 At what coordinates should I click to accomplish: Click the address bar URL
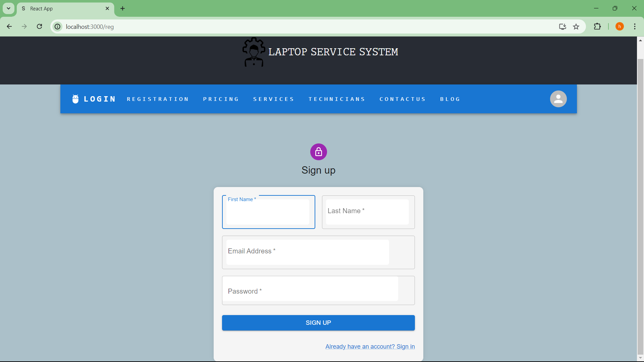(90, 26)
